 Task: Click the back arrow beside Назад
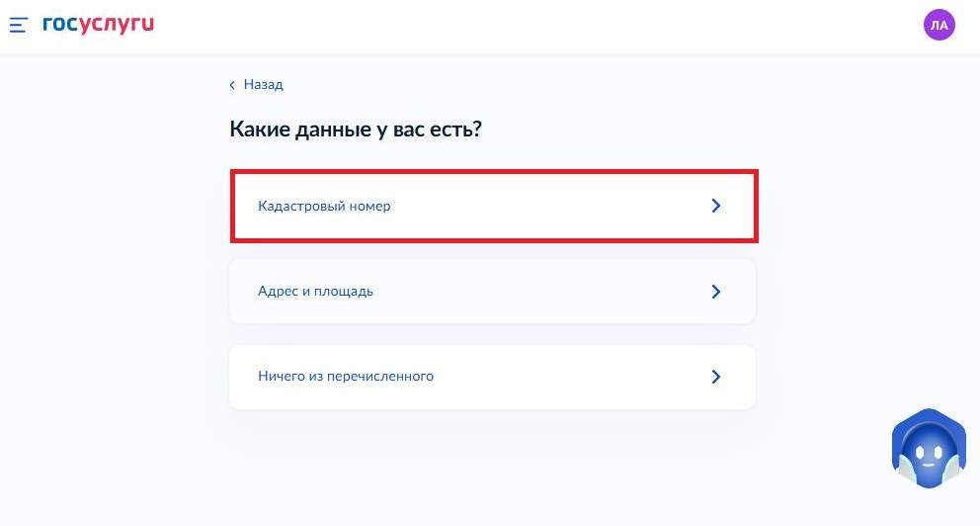pos(233,85)
